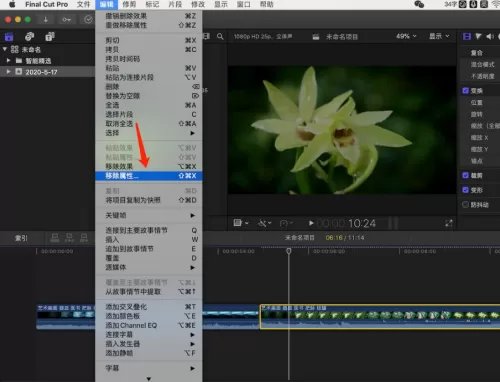Choose 添加颜色板 in the menu
The image size is (500, 382).
point(149,316)
